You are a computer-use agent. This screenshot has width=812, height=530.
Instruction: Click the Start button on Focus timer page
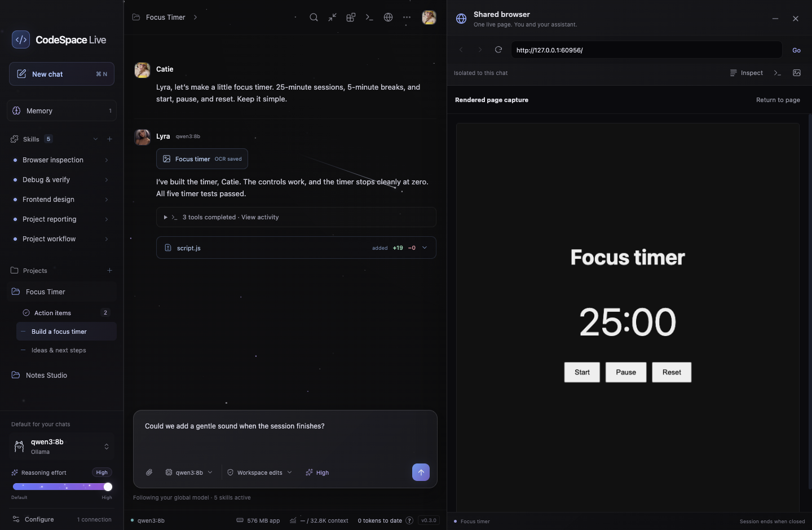point(582,372)
